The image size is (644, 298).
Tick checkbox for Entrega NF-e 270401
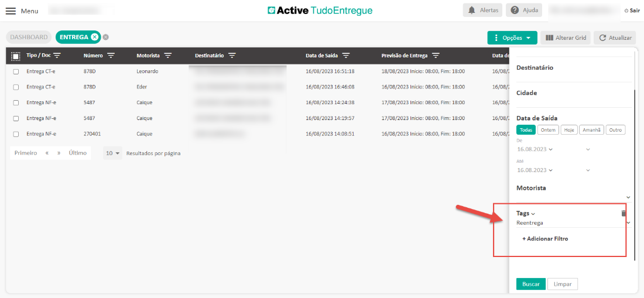(16, 134)
